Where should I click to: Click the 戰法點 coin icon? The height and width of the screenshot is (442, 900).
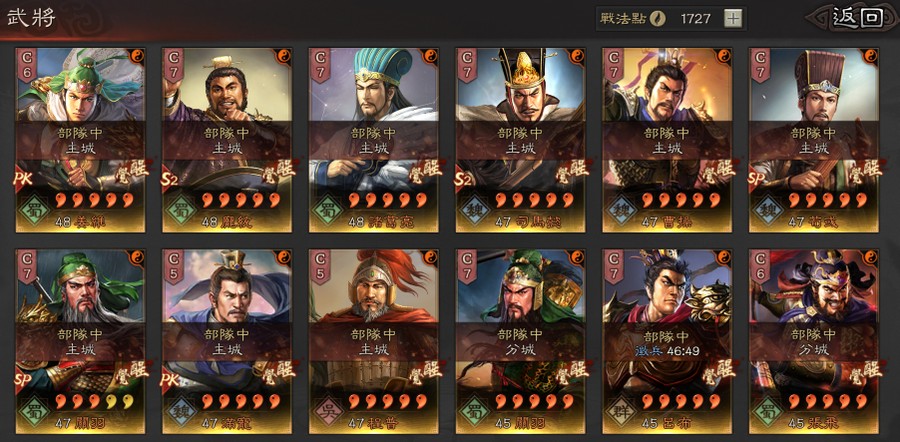[x=658, y=18]
